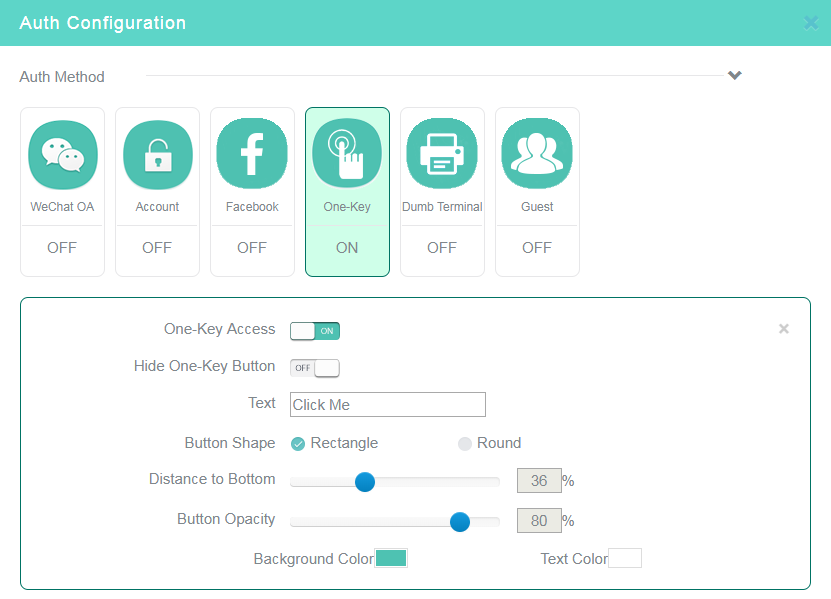This screenshot has height=599, width=831.
Task: Select the One-Key finger tap icon
Action: [347, 153]
